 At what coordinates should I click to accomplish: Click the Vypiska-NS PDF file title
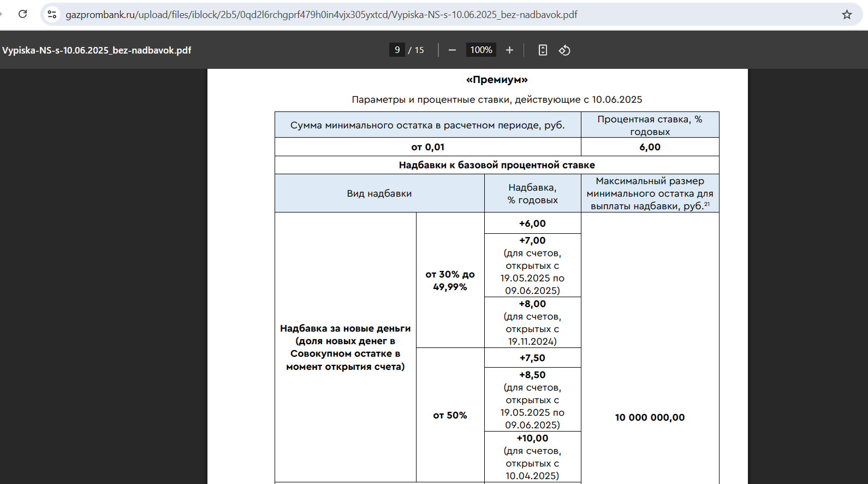[x=97, y=50]
